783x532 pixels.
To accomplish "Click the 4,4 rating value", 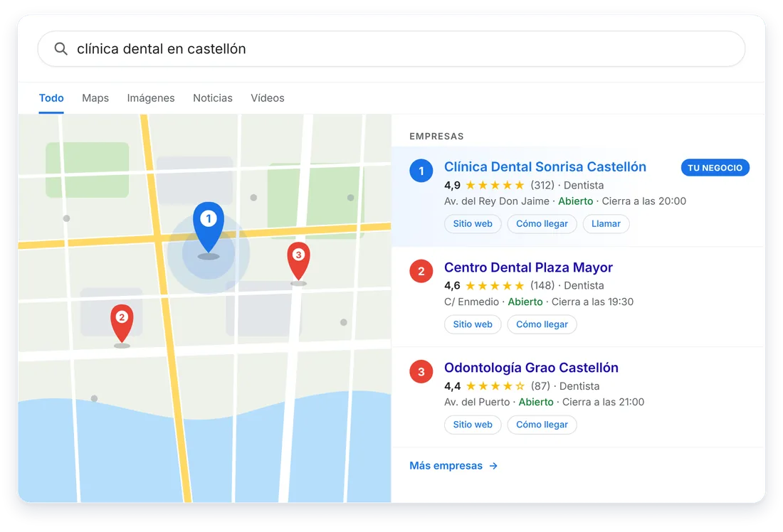I will coord(453,385).
